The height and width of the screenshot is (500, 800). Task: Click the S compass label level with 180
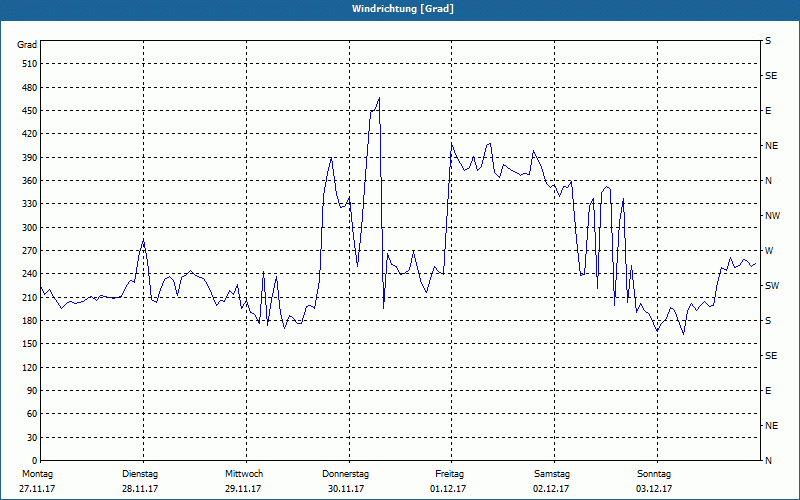[x=768, y=321]
